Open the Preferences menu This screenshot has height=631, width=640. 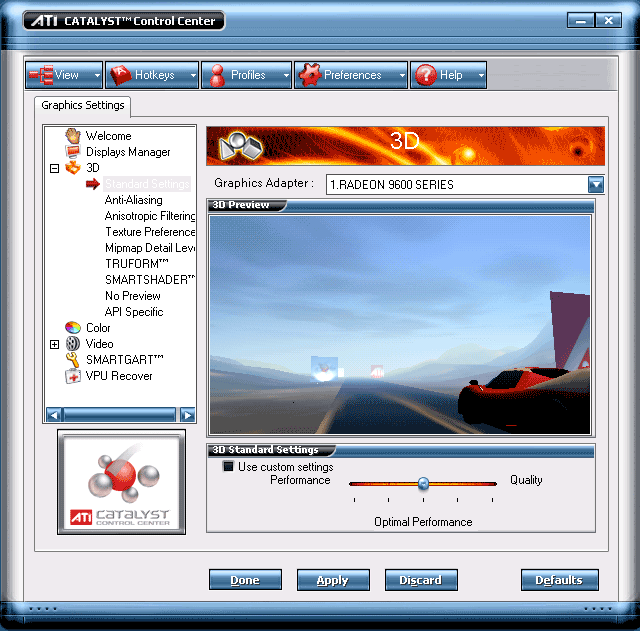(x=351, y=75)
